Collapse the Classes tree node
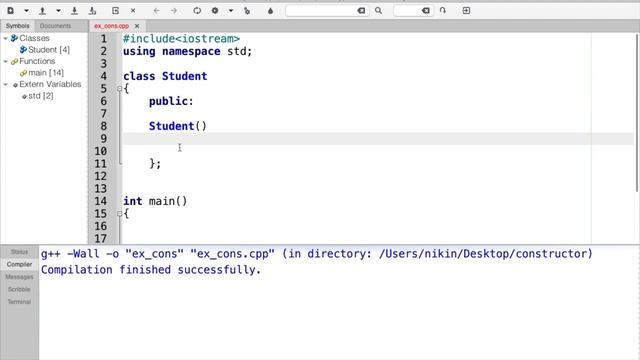640x360 pixels. [x=5, y=38]
